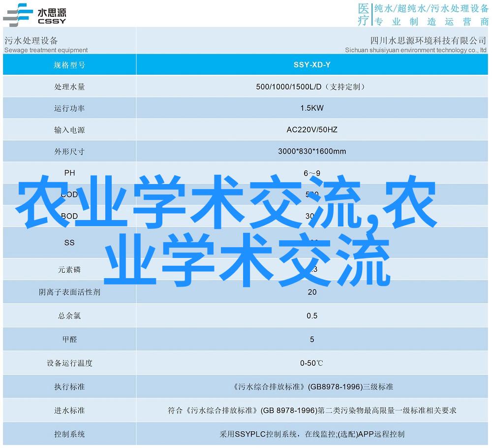Click the 纯水/超纯水/污水处理设备 slogan text

431,8
